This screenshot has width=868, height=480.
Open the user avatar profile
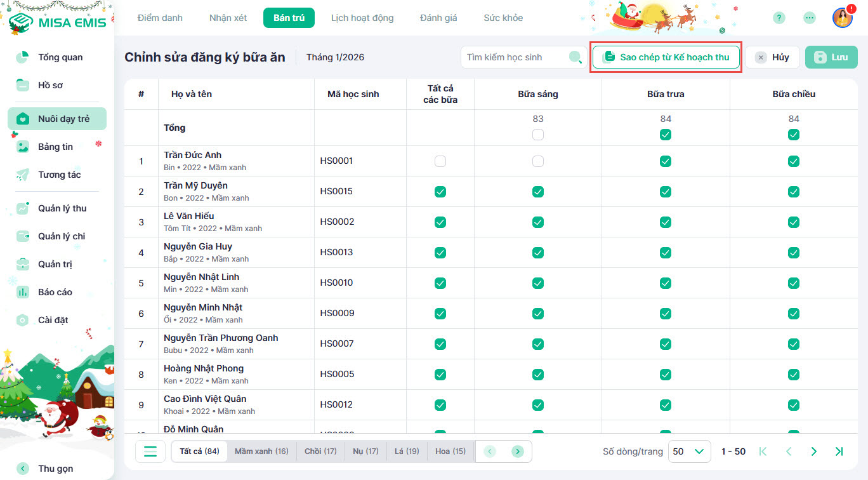click(x=842, y=18)
